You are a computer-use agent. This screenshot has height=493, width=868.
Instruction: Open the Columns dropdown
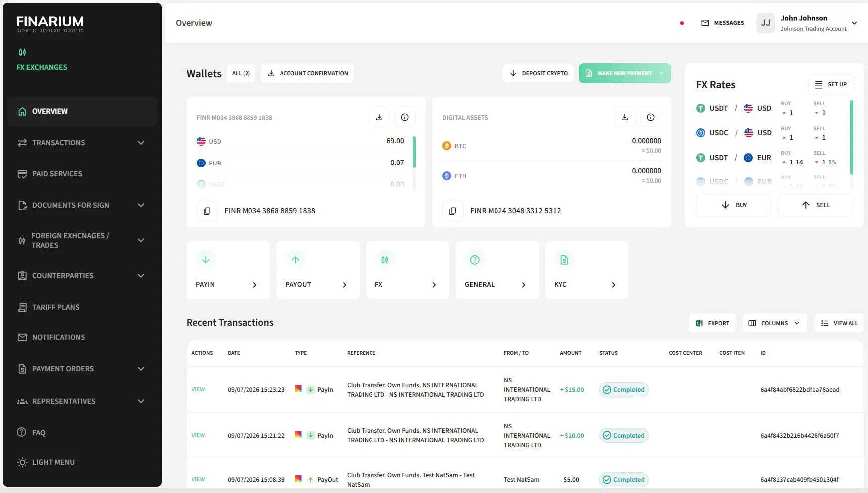coord(775,323)
